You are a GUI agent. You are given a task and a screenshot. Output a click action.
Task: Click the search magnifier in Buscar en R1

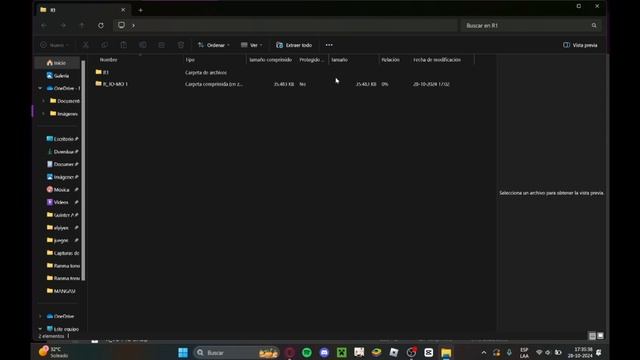click(594, 25)
